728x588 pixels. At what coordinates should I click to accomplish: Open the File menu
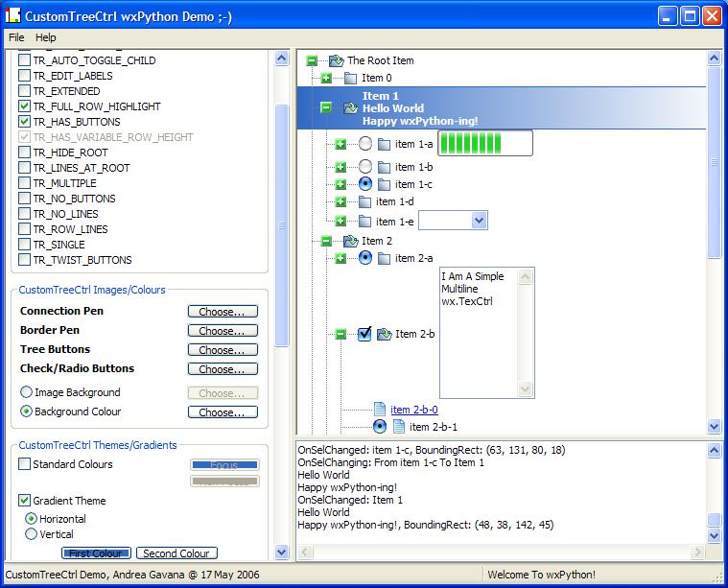(16, 37)
